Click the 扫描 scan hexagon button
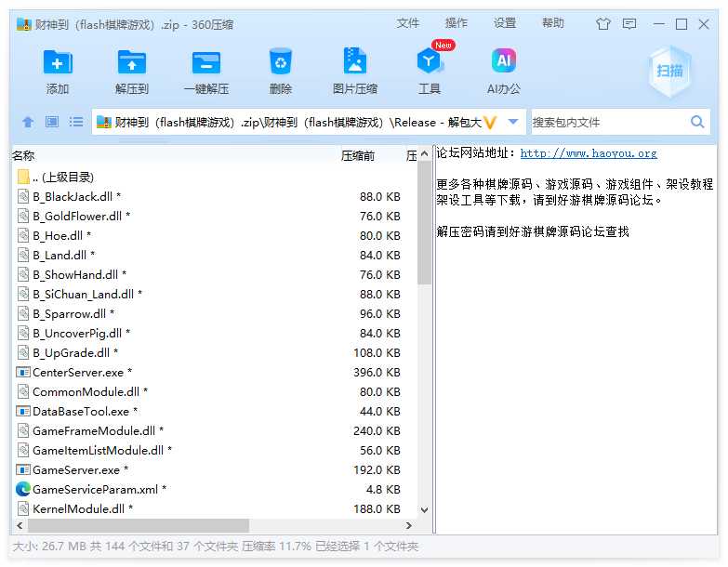The width and height of the screenshot is (728, 567). point(670,71)
